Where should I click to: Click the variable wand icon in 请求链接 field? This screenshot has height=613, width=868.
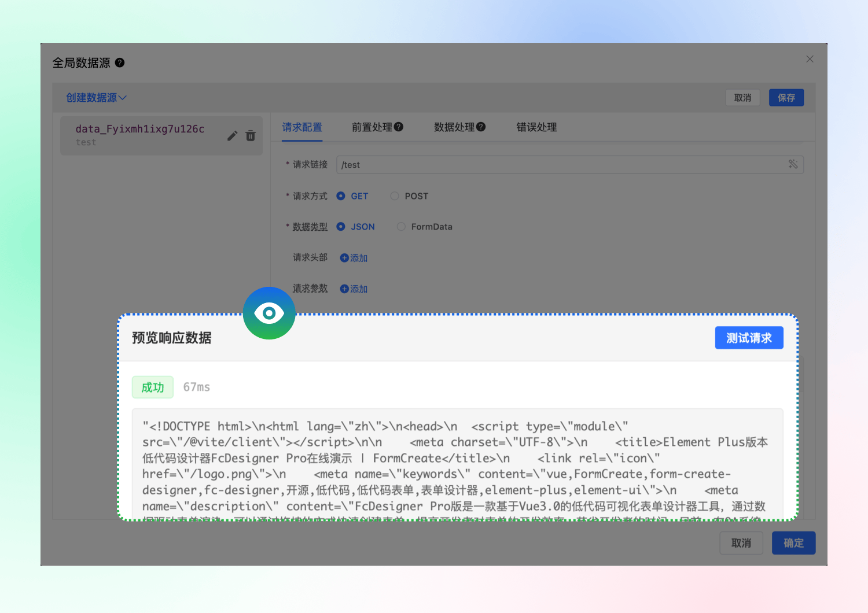click(x=793, y=164)
